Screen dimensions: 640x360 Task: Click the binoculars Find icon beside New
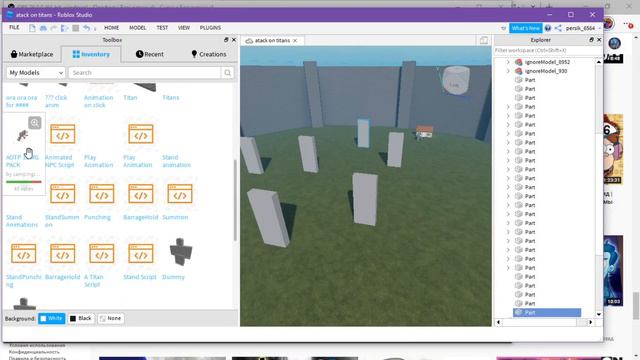click(x=43, y=28)
